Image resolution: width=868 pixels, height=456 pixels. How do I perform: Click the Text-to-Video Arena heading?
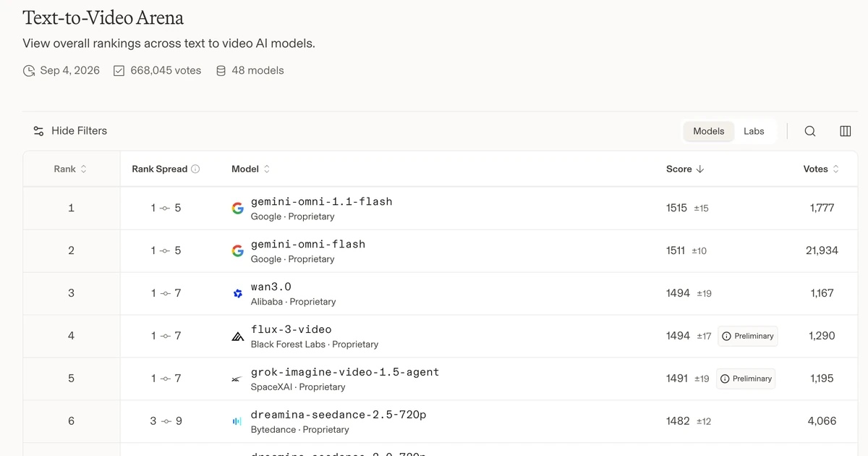pyautogui.click(x=103, y=18)
